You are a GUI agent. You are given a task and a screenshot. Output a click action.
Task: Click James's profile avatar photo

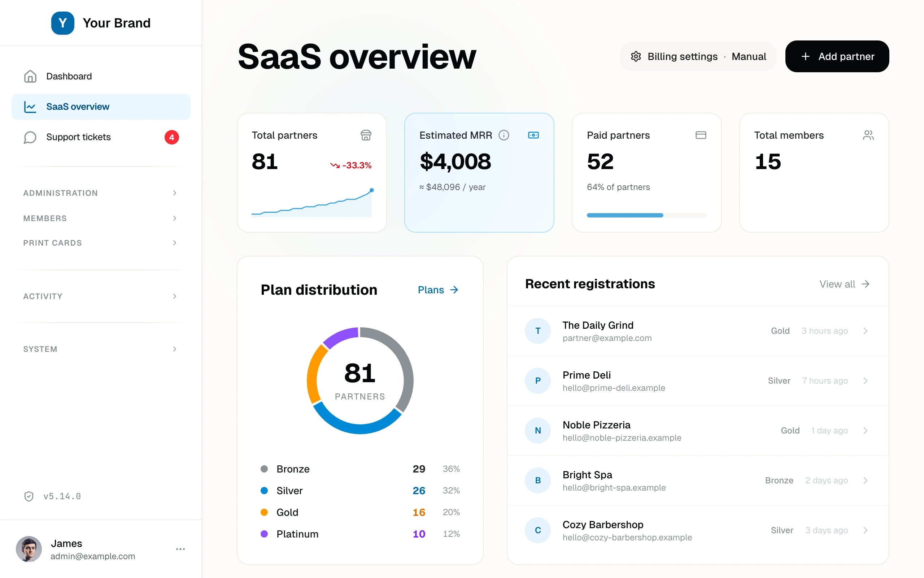pos(29,549)
